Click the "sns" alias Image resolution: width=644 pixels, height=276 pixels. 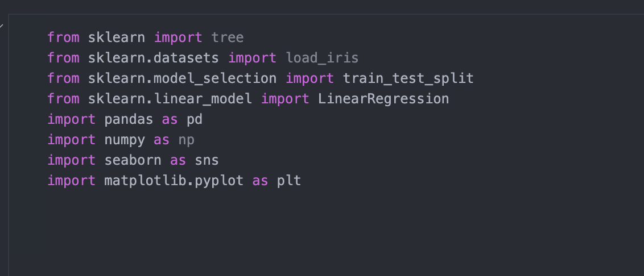tap(207, 161)
